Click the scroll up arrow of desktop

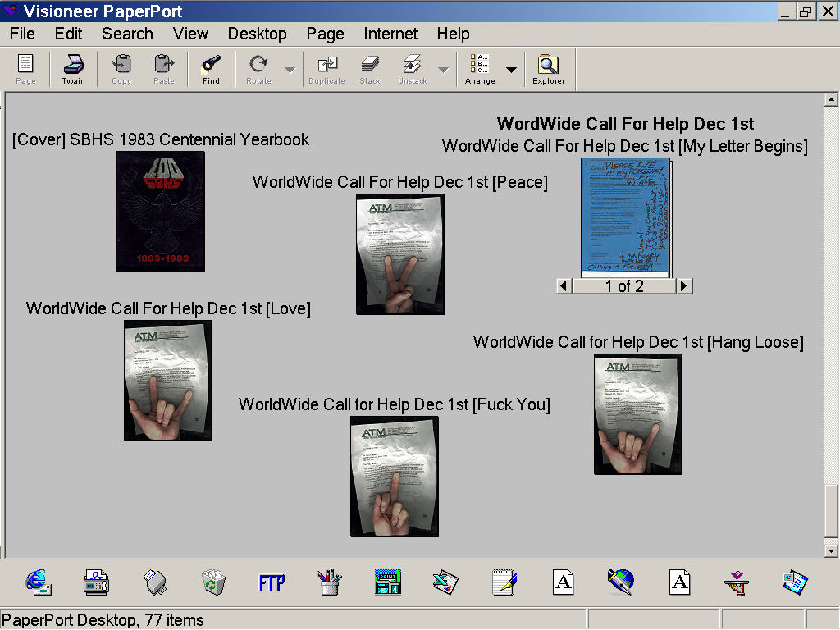(x=831, y=99)
